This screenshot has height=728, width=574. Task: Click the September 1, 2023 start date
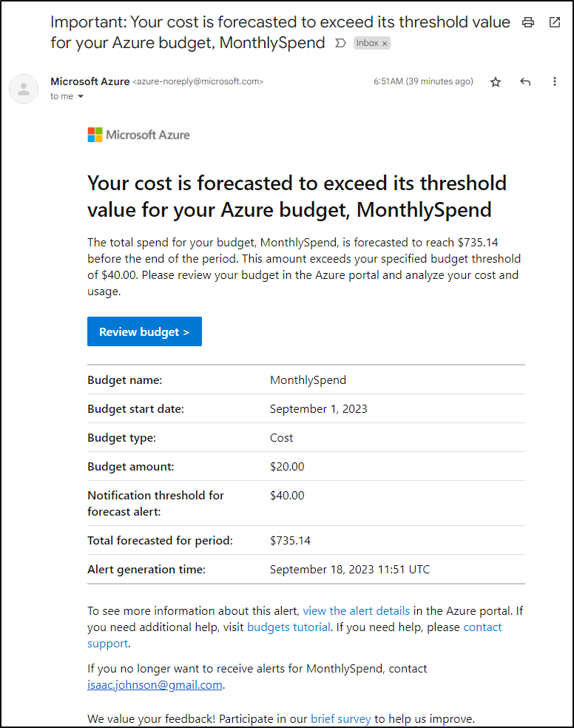click(318, 408)
